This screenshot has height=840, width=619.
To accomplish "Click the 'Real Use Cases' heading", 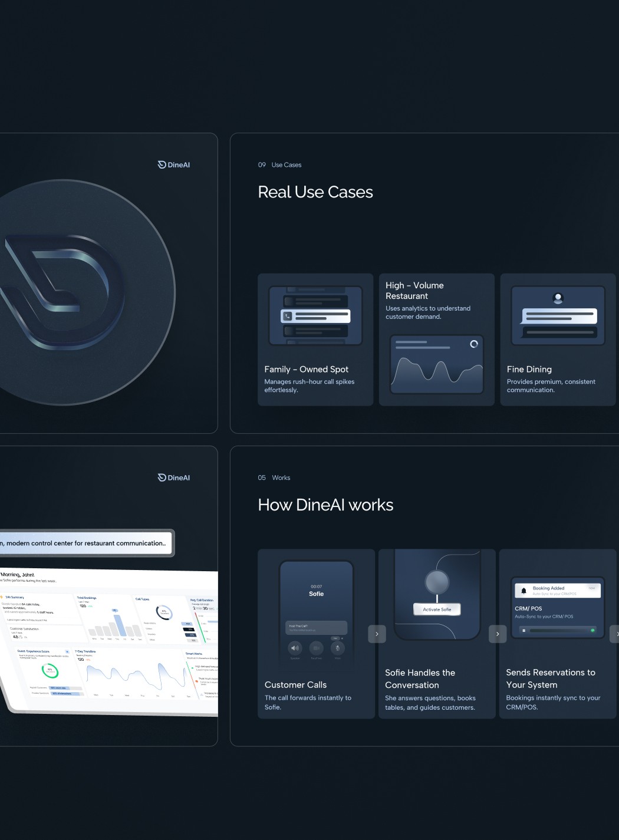I will [315, 192].
